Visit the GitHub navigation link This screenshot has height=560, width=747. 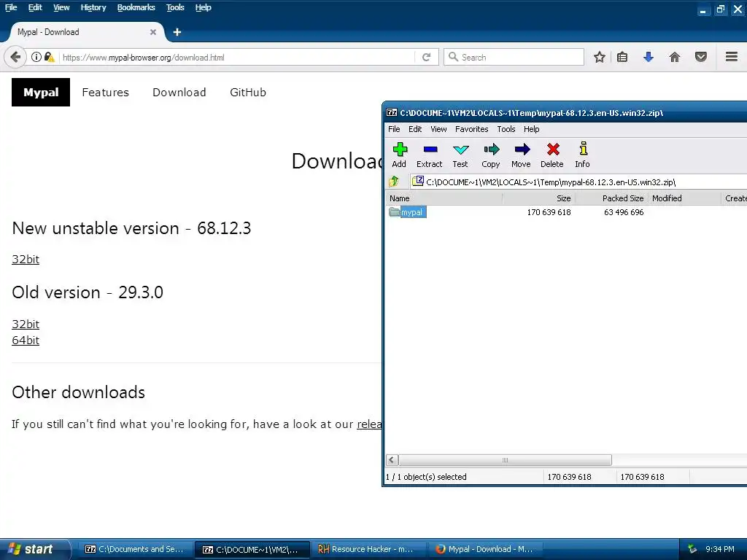(248, 93)
